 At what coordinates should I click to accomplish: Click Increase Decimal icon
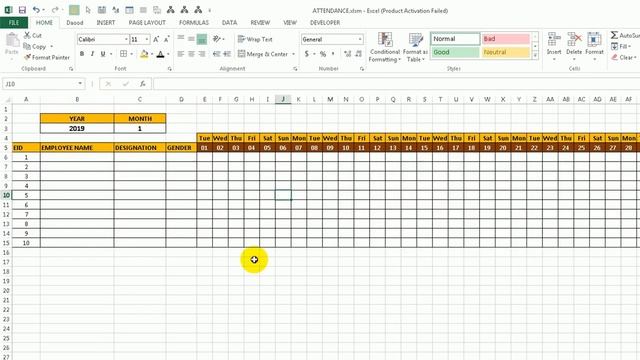[x=347, y=54]
